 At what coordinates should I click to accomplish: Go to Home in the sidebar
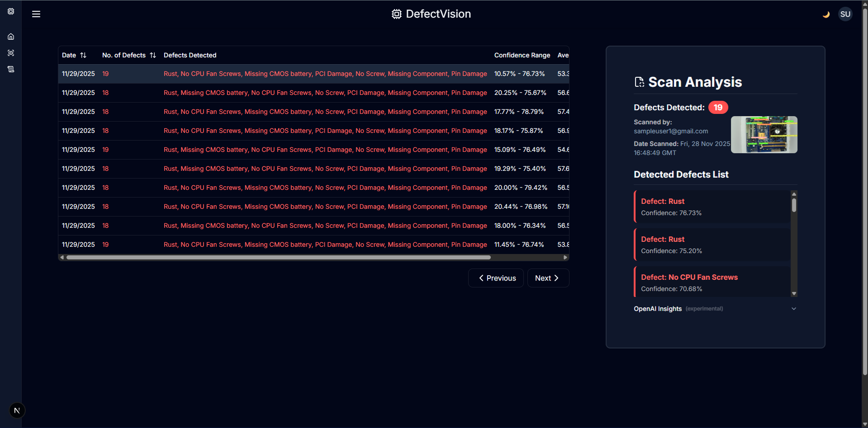coord(11,37)
